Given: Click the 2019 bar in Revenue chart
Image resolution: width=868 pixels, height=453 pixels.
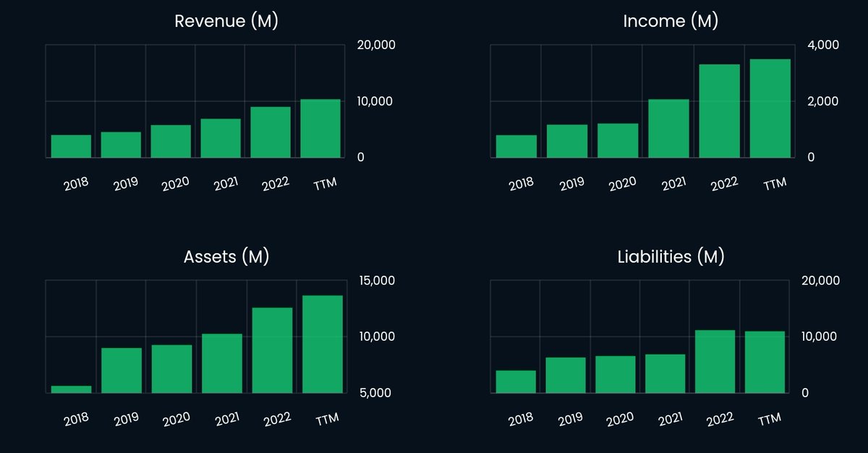Looking at the screenshot, I should (121, 145).
